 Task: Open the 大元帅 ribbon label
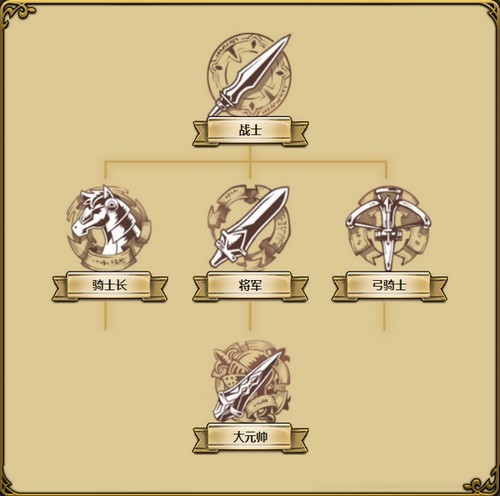point(250,438)
